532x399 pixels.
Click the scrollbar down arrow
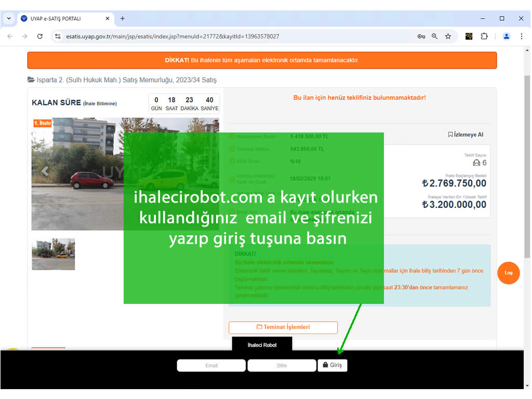pyautogui.click(x=527, y=386)
